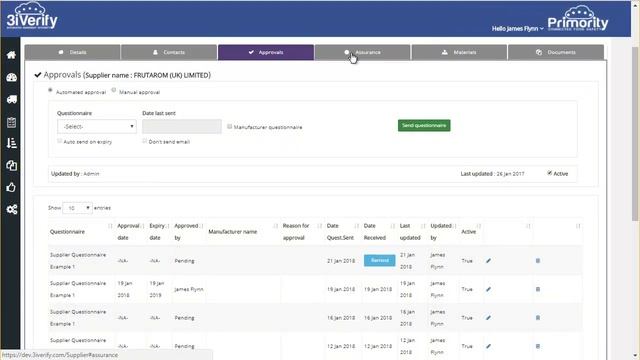Delete the row sent 19 Jan 2018
This screenshot has height=360, width=640.
(538, 289)
